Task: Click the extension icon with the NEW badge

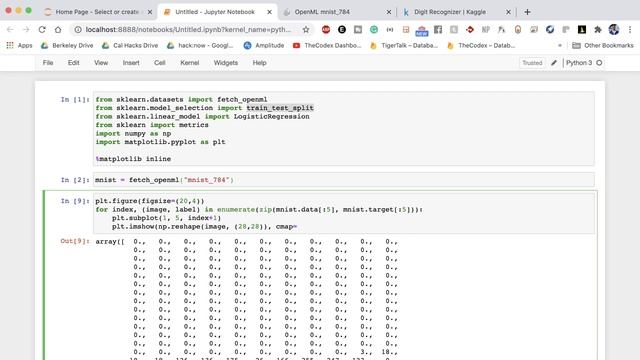Action: point(422,30)
